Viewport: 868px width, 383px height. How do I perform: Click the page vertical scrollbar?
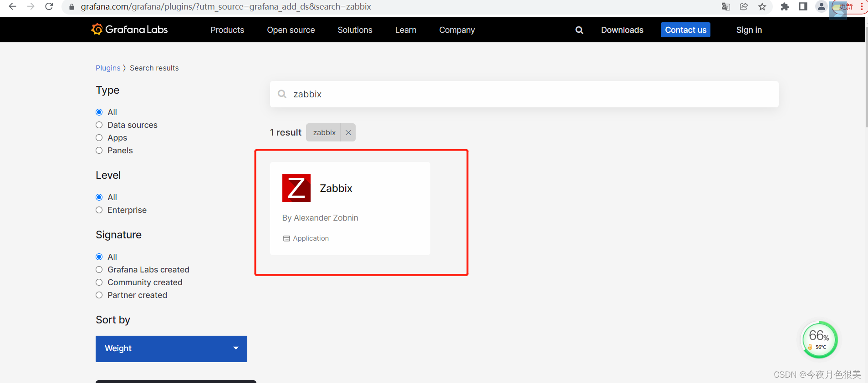(x=866, y=77)
